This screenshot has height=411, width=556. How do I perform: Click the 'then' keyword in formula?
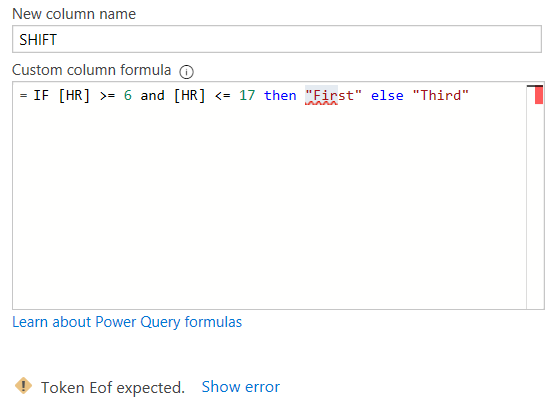pos(280,95)
